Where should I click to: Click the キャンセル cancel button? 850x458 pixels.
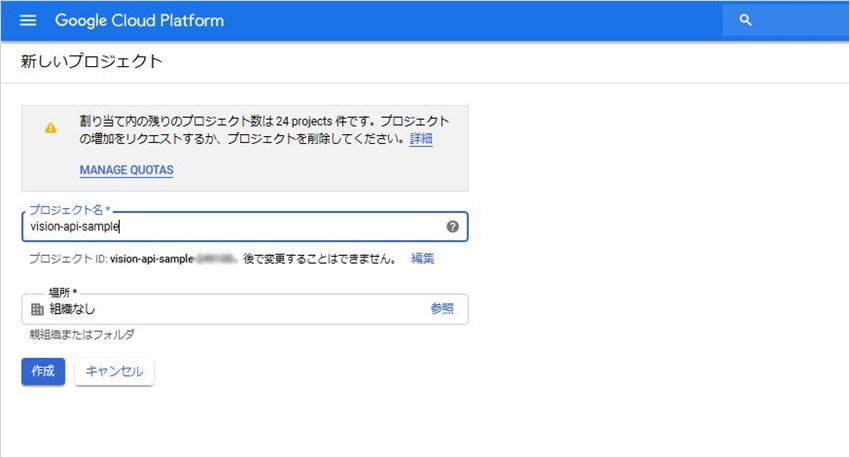tap(114, 371)
